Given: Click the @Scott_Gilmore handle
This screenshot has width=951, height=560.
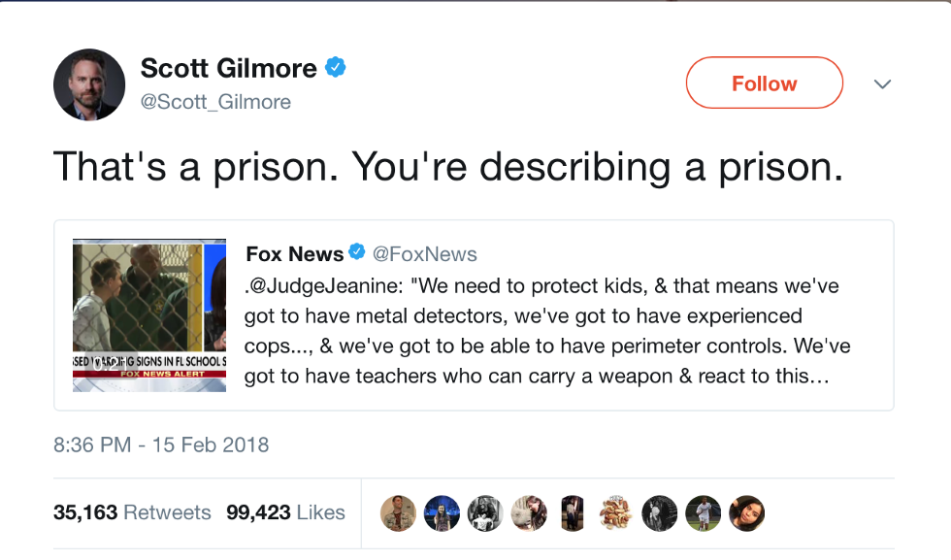Looking at the screenshot, I should (x=215, y=102).
